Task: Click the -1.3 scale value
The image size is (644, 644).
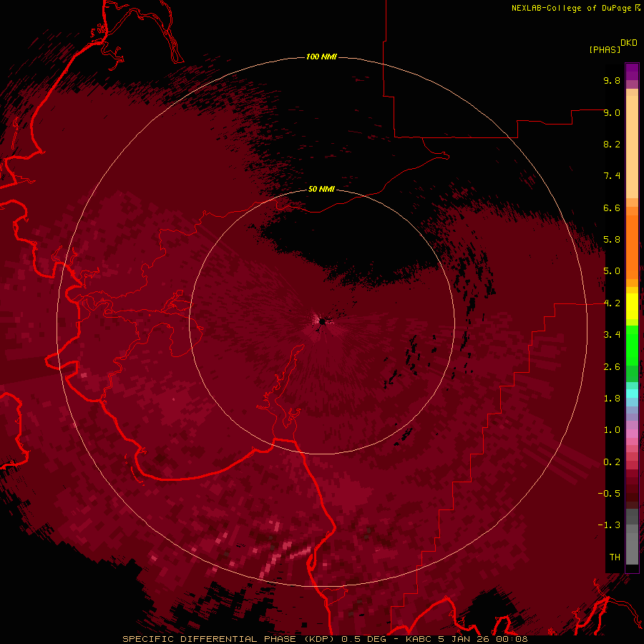Action: (609, 525)
